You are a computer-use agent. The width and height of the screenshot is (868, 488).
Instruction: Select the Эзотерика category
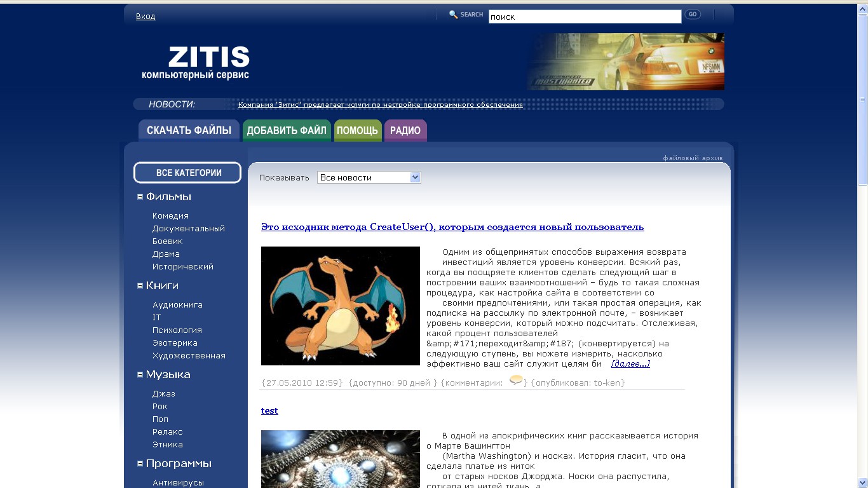click(x=175, y=343)
